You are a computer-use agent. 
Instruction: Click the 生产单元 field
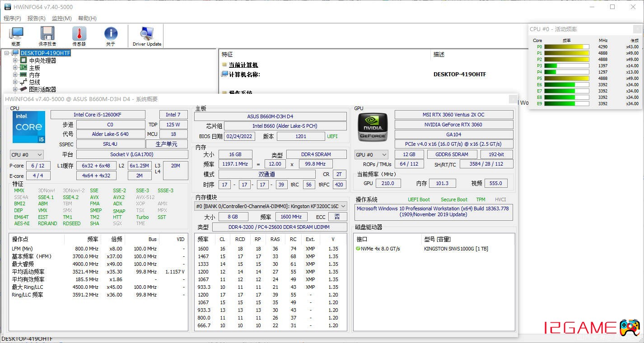pyautogui.click(x=167, y=144)
